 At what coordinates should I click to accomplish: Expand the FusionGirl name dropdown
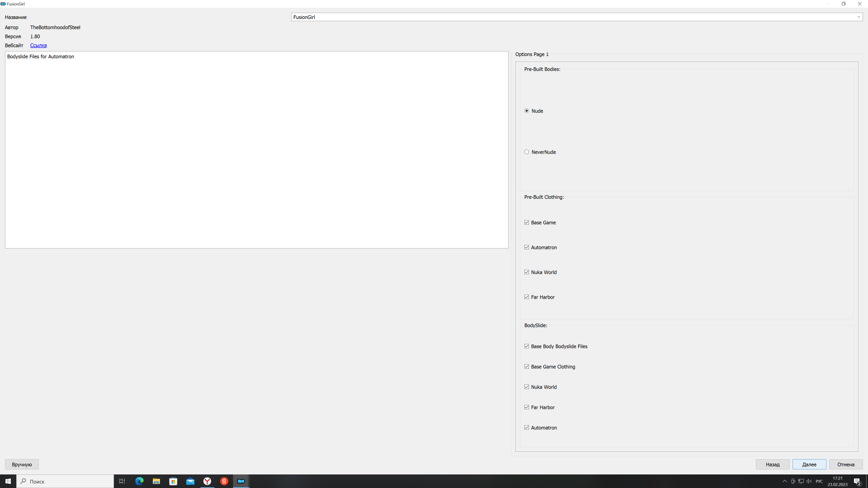tap(858, 17)
